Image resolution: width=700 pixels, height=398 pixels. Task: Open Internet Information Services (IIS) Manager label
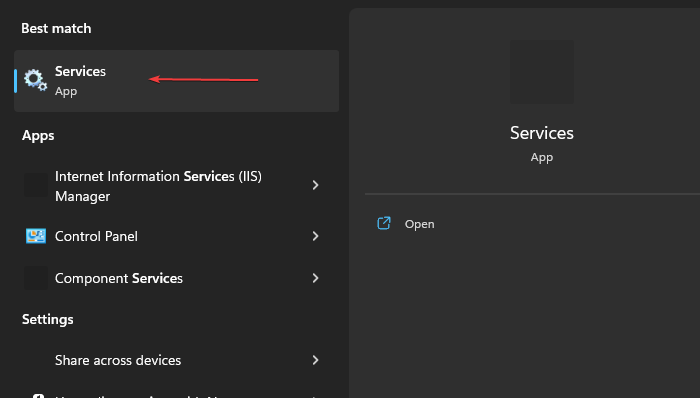pos(158,186)
